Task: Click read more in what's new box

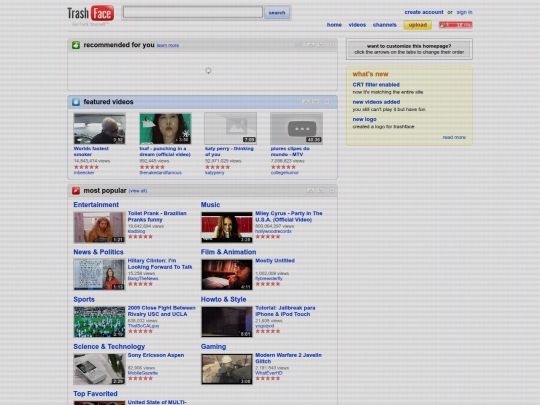Action: (x=454, y=137)
